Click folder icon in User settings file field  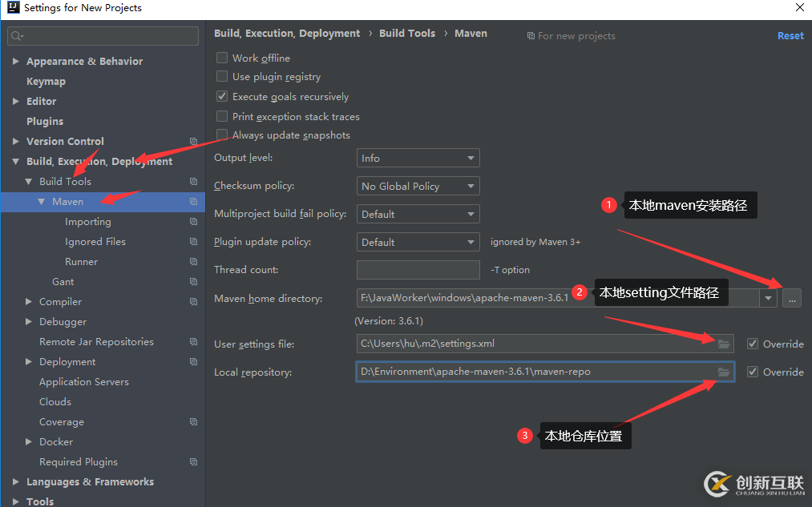(724, 344)
